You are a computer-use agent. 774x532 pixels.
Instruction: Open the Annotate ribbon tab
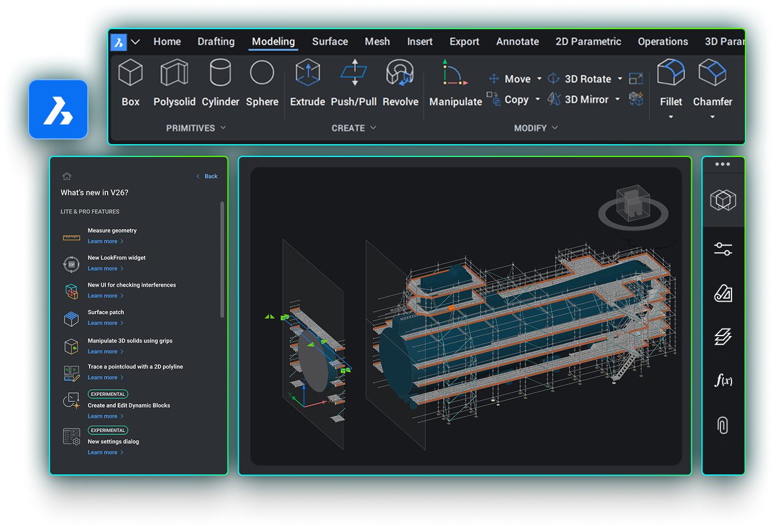[x=517, y=42]
